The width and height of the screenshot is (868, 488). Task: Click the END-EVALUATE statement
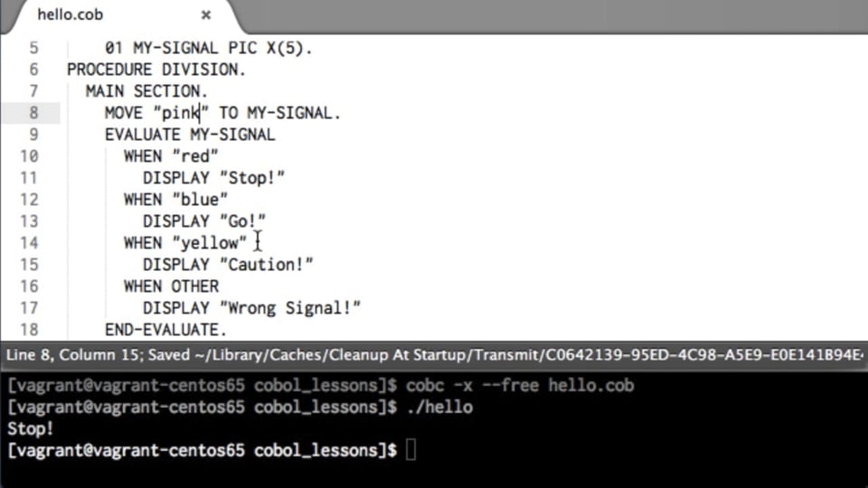[x=165, y=330]
